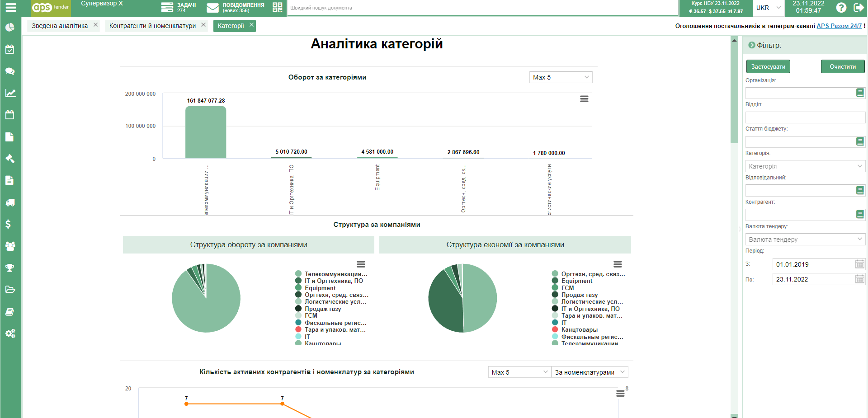Screen dimensions: 868x418
Task: Open the hamburger main menu
Action: (x=10, y=7)
